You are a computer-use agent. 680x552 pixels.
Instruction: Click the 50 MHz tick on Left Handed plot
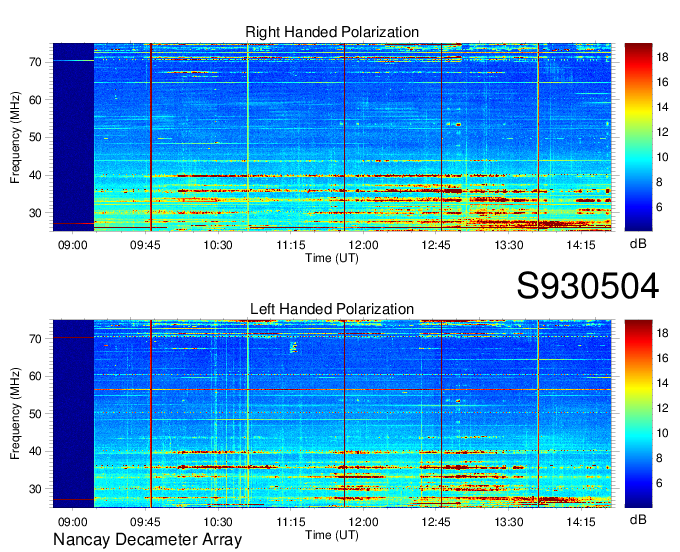tap(35, 414)
